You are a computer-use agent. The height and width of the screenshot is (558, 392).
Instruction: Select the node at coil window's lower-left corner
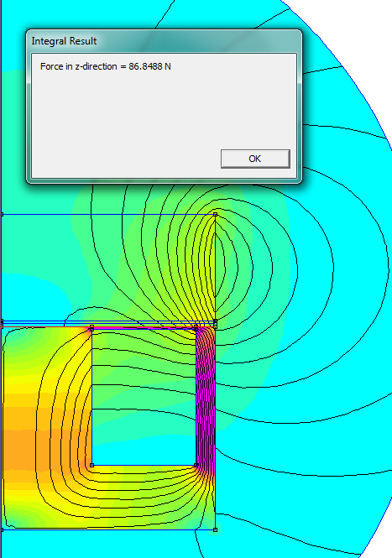click(x=91, y=465)
